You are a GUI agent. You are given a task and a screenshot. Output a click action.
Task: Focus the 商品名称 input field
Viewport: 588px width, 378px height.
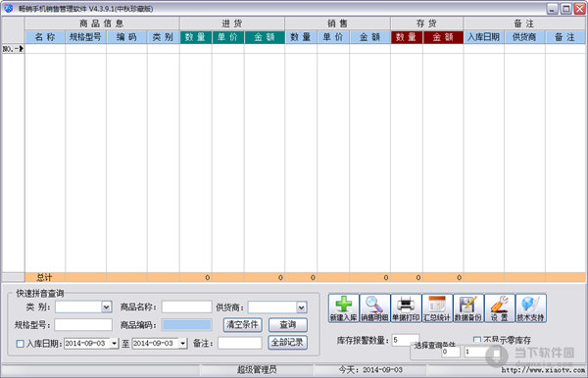(187, 307)
